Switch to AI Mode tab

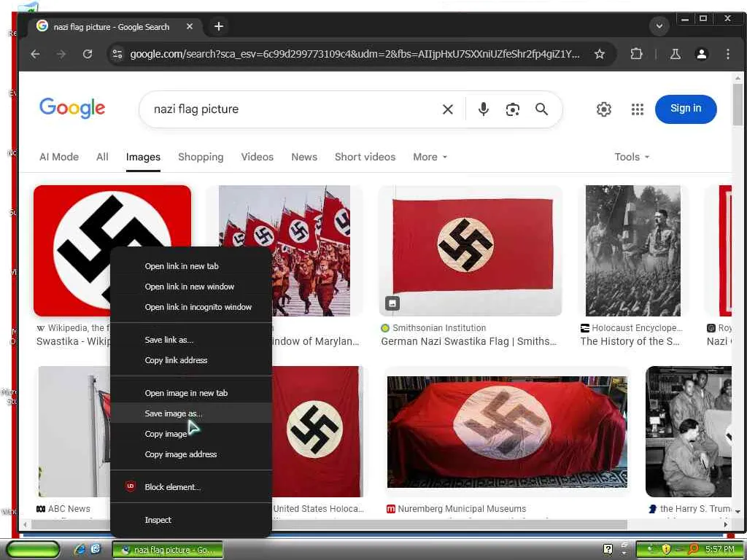click(x=59, y=157)
